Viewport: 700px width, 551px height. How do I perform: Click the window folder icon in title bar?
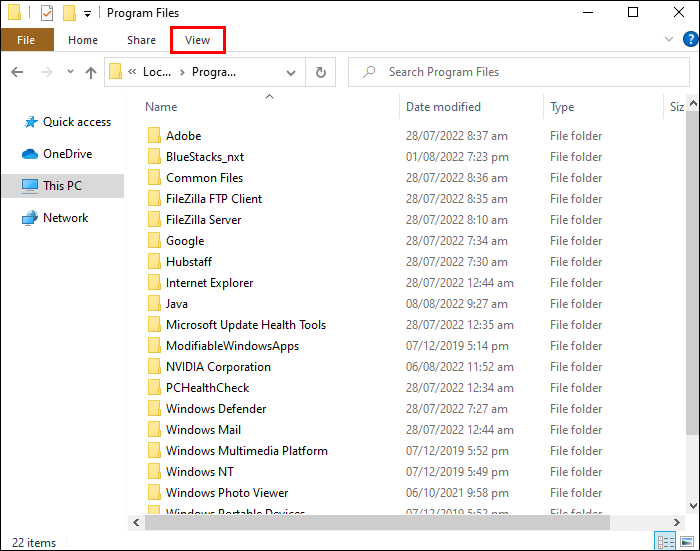[14, 13]
